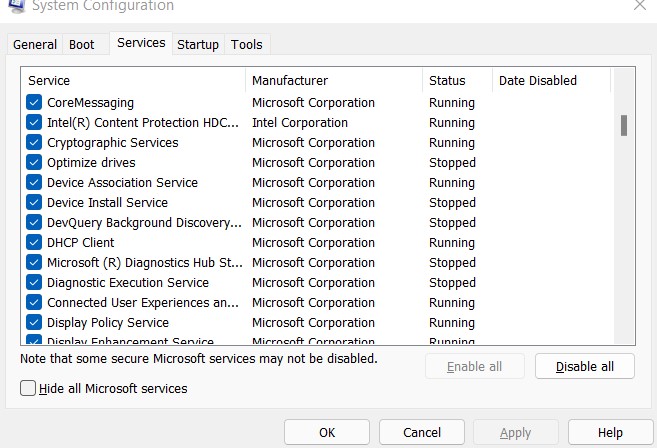The image size is (657, 448).
Task: Uncheck Diagnostic Execution Service checkbox
Action: click(x=35, y=283)
